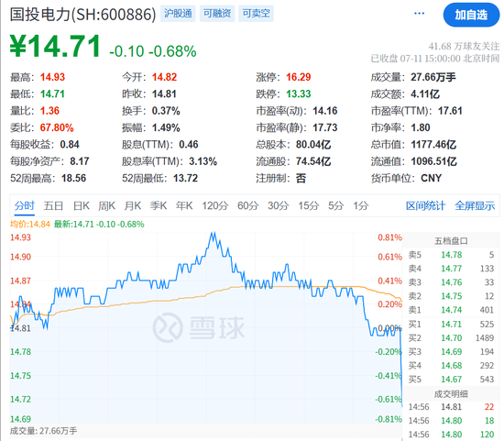Select the 可卖空 tag
504x441 pixels.
click(256, 14)
